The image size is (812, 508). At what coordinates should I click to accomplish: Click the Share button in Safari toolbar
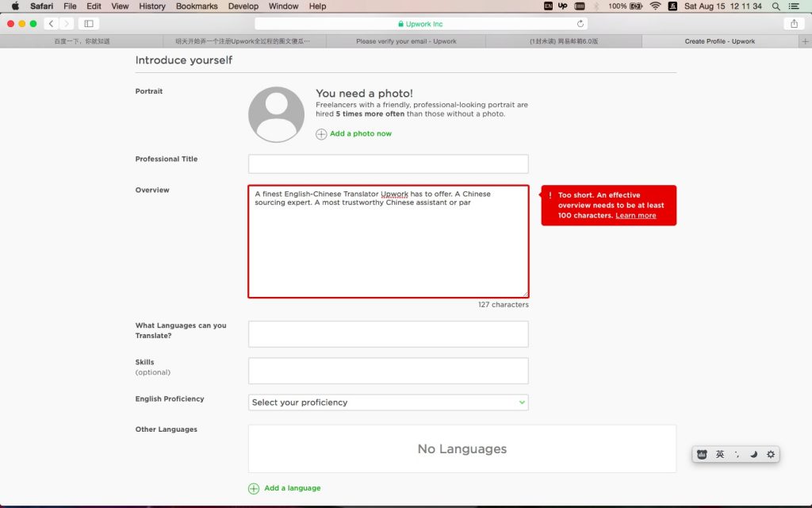pyautogui.click(x=794, y=23)
